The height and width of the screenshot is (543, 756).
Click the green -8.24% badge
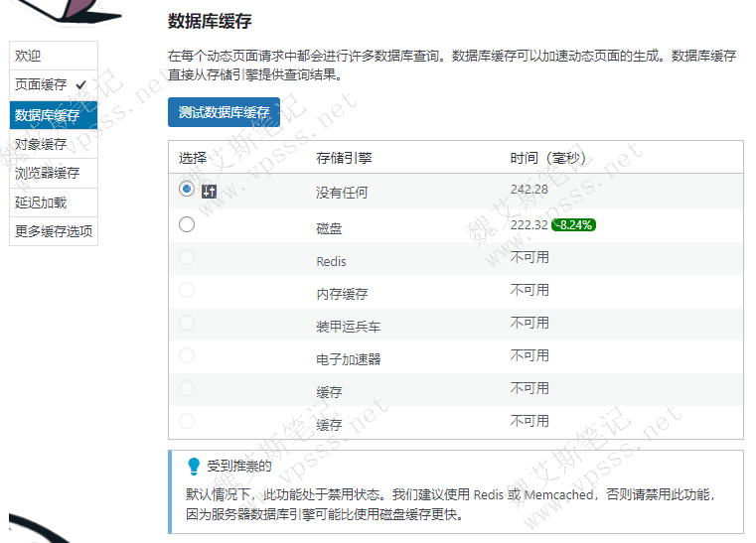(574, 225)
